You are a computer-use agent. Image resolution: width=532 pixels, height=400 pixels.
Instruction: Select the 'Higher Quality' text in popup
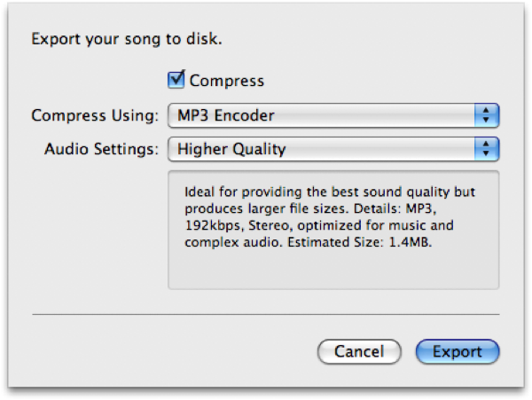click(x=231, y=149)
